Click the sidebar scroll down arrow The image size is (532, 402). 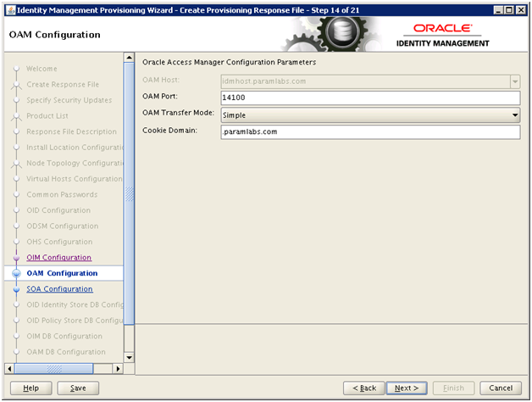pyautogui.click(x=129, y=358)
